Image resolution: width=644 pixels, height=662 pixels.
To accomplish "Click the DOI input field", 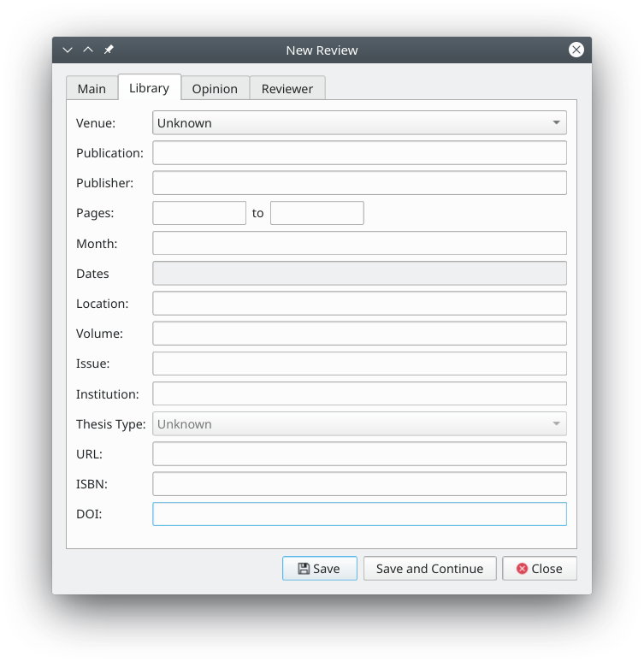I will [359, 514].
